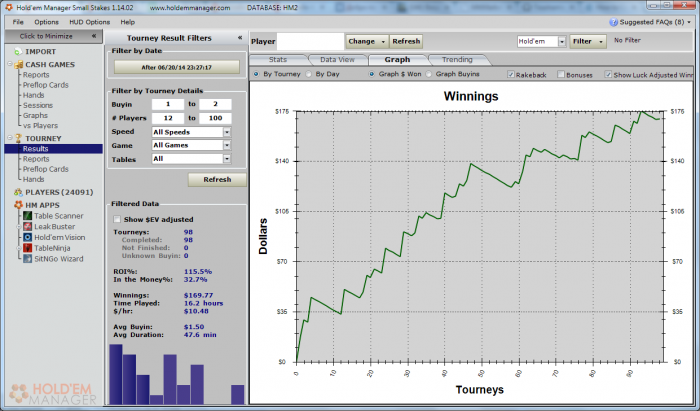Select the Graph $ Won radio button

pyautogui.click(x=371, y=74)
